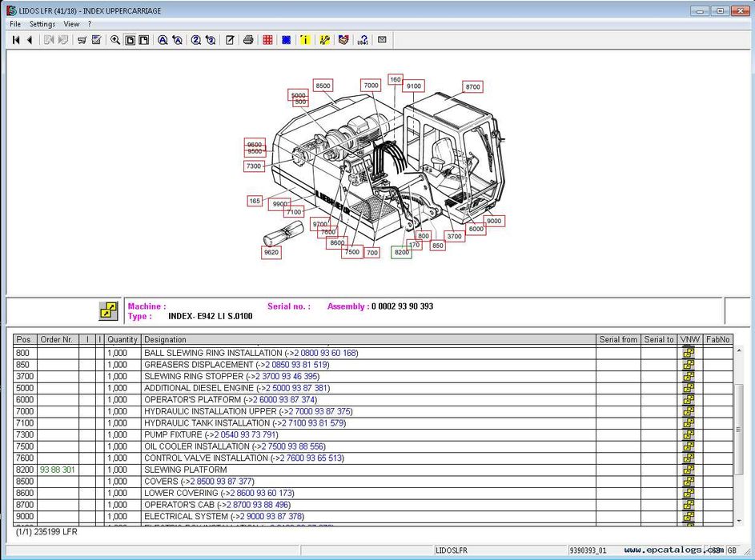Click the printer icon in toolbar

pos(248,40)
